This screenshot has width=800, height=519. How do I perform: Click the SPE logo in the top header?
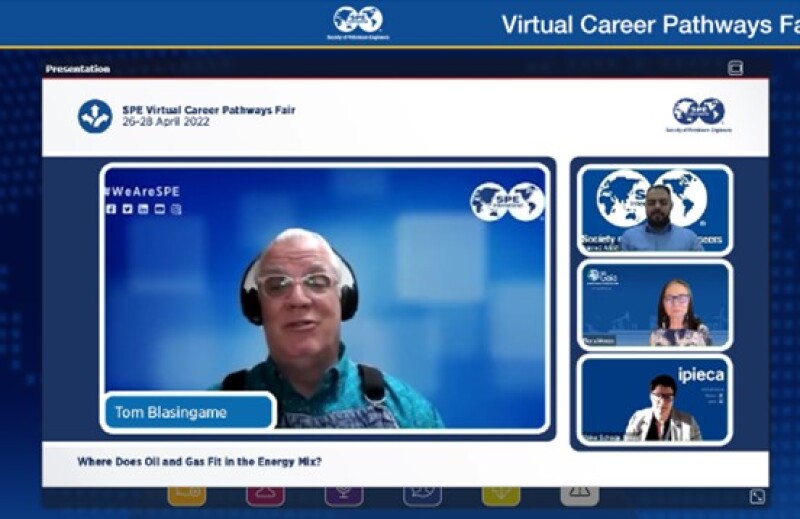358,21
